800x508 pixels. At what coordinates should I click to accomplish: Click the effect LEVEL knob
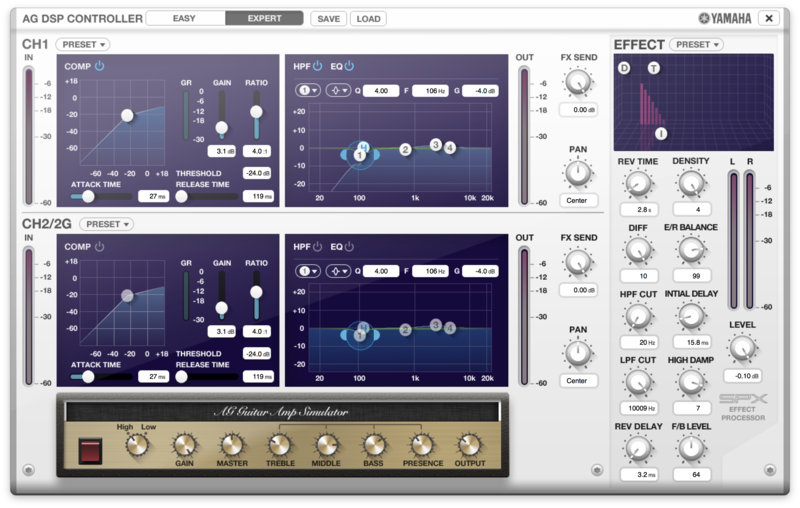pyautogui.click(x=741, y=348)
